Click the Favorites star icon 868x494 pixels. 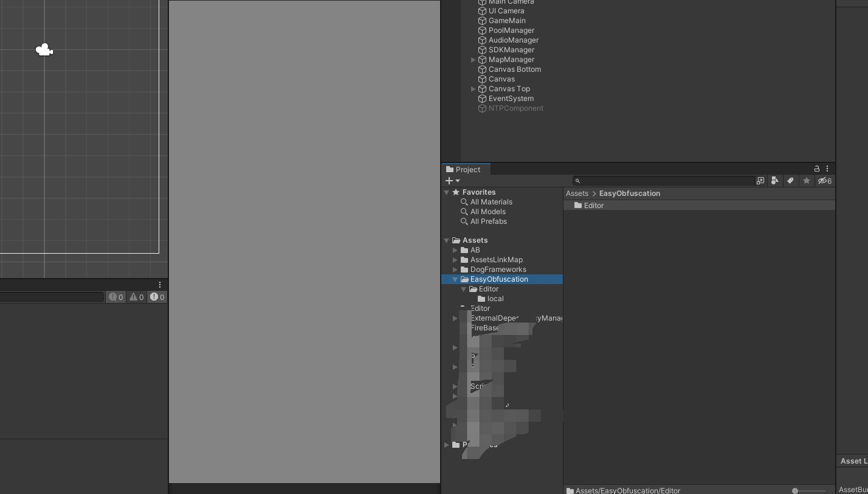coord(456,192)
